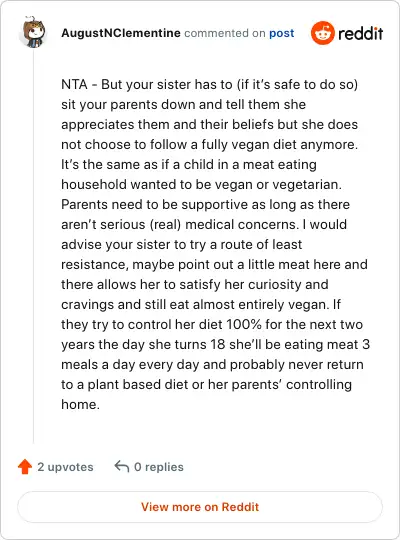The height and width of the screenshot is (540, 400).
Task: Click the number '18' in the comment
Action: 218,344
